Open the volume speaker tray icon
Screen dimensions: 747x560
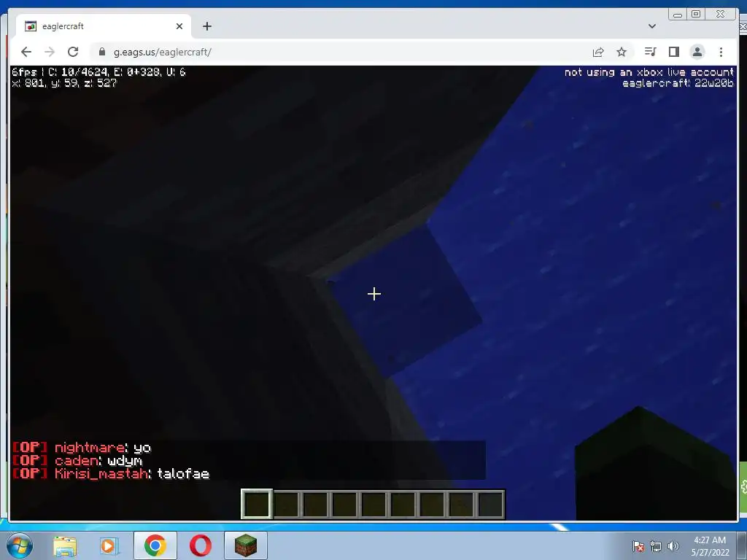673,546
